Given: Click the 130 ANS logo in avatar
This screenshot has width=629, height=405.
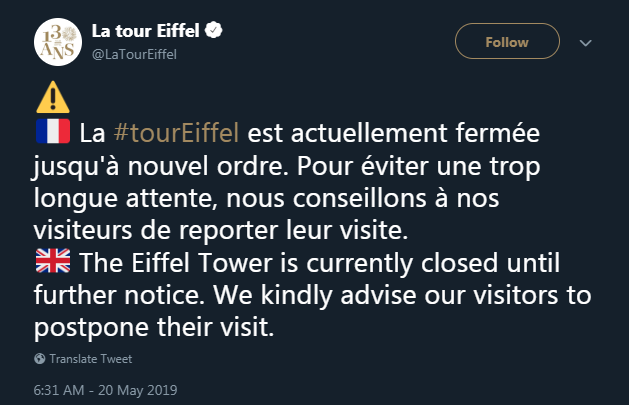Looking at the screenshot, I should click(x=59, y=43).
